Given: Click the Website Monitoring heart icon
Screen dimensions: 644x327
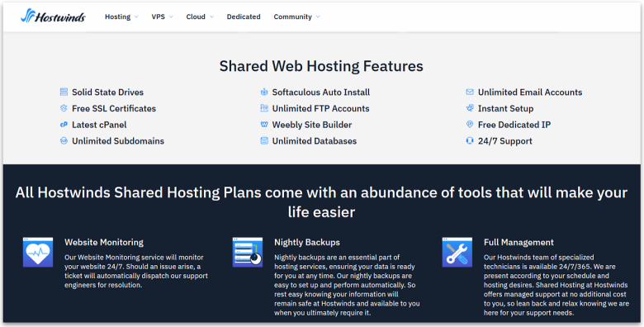Looking at the screenshot, I should [38, 252].
